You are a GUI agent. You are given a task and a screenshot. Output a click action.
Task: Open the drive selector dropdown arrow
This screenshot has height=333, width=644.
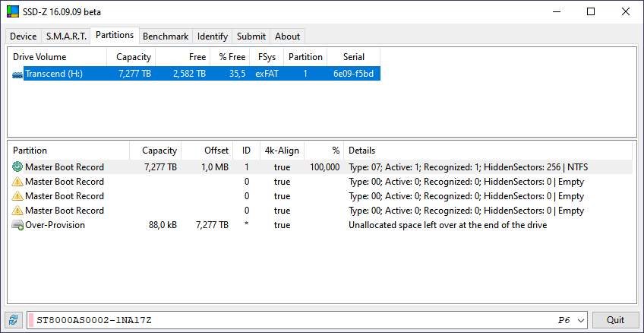(582, 320)
